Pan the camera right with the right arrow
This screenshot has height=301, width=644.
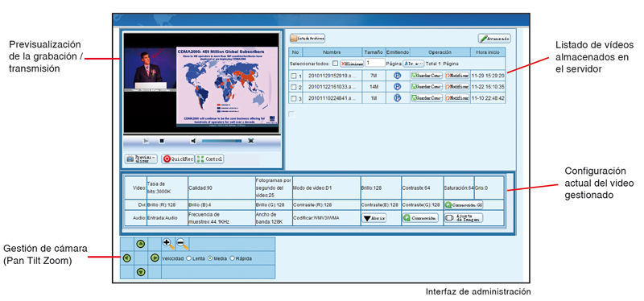click(x=155, y=258)
